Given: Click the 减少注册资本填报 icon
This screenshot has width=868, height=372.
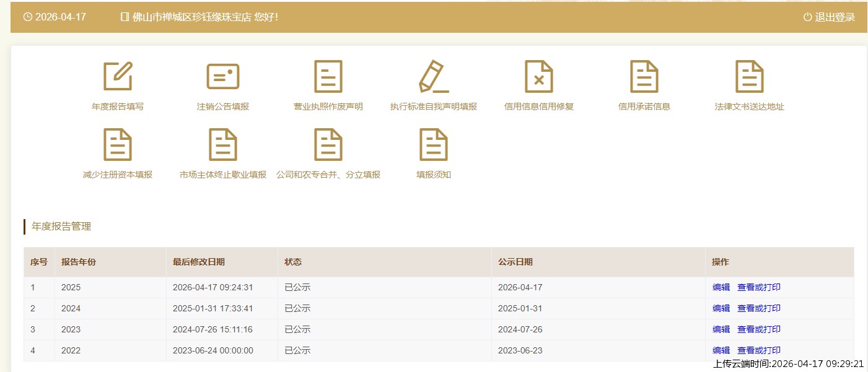Looking at the screenshot, I should point(118,145).
